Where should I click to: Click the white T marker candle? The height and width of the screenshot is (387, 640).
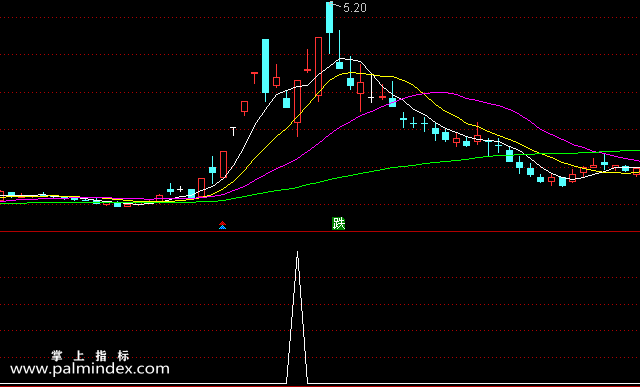point(233,131)
